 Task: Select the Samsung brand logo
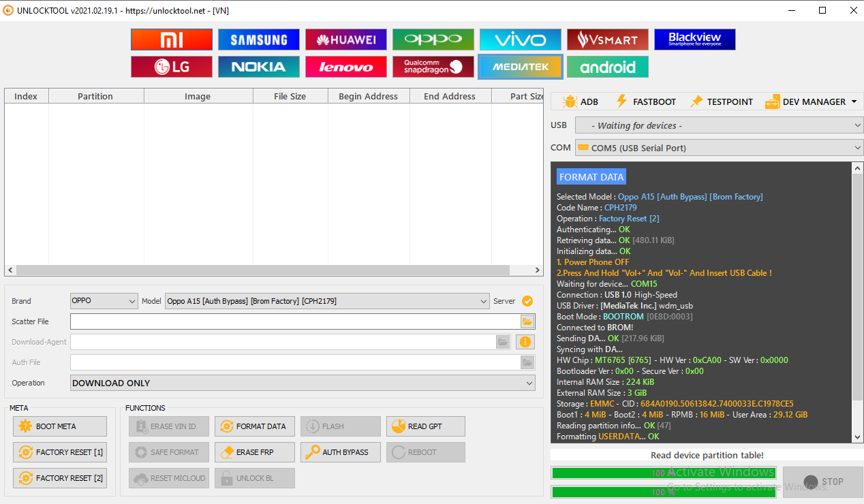coord(259,40)
